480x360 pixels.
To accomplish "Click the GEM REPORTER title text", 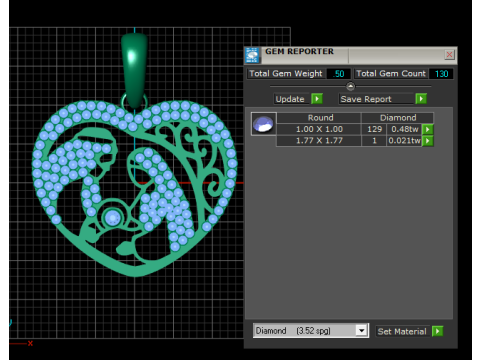I will click(x=299, y=52).
